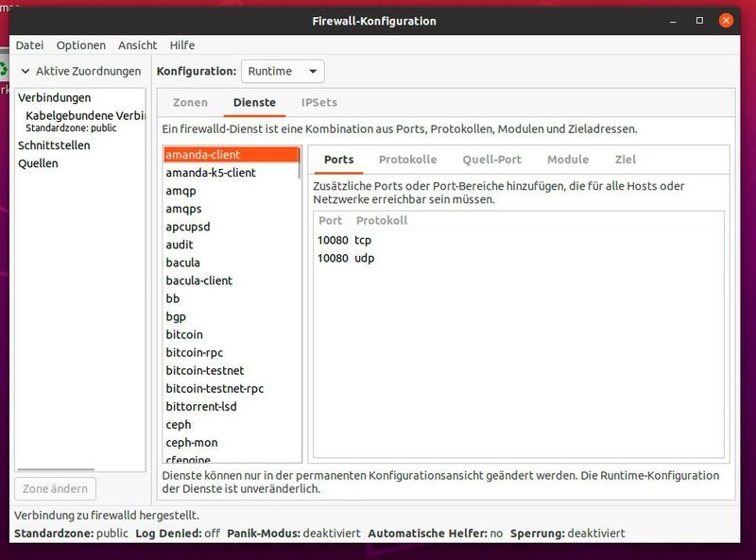This screenshot has height=560, width=756.
Task: Click the Sperrung status entry
Action: coord(568,534)
